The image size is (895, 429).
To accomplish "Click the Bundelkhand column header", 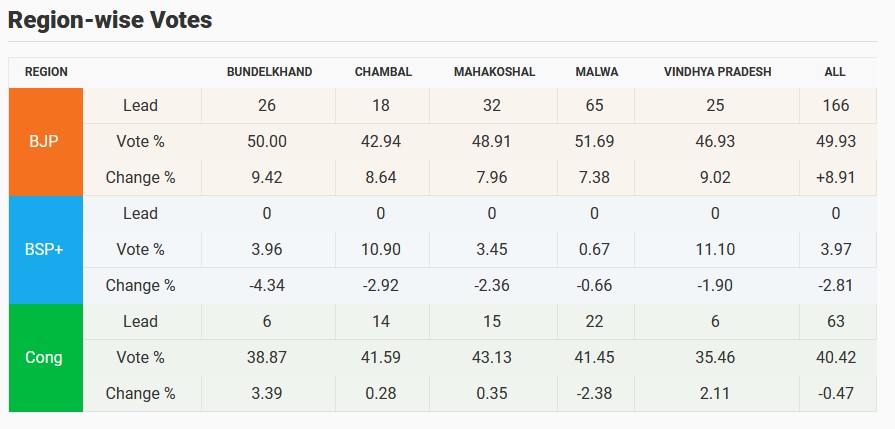I will click(269, 72).
